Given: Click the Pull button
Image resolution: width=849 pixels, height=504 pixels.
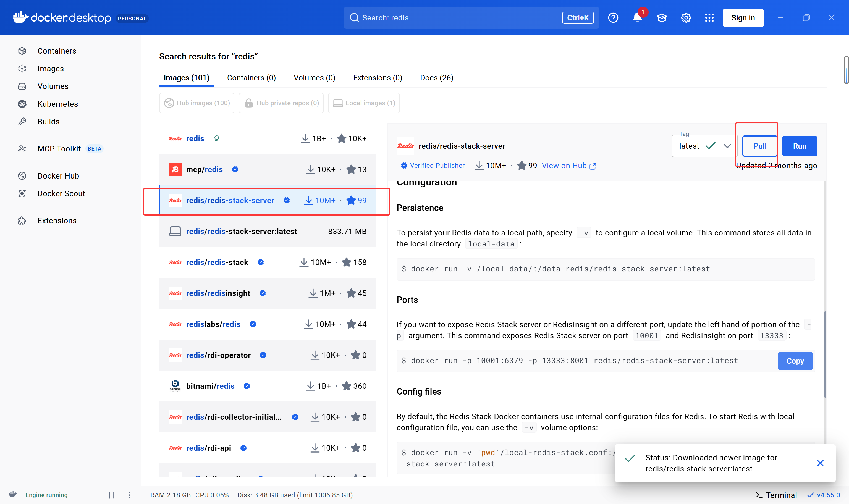Looking at the screenshot, I should (759, 146).
